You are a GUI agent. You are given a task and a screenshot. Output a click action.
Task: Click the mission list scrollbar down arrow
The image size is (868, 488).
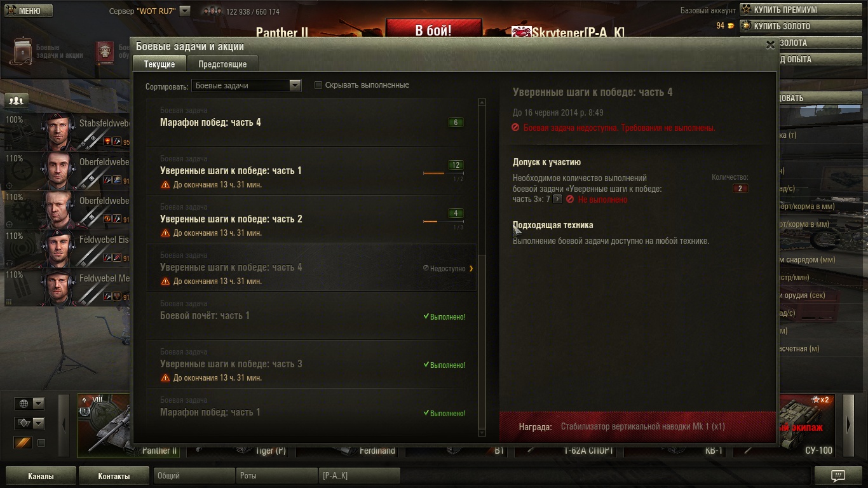(482, 433)
